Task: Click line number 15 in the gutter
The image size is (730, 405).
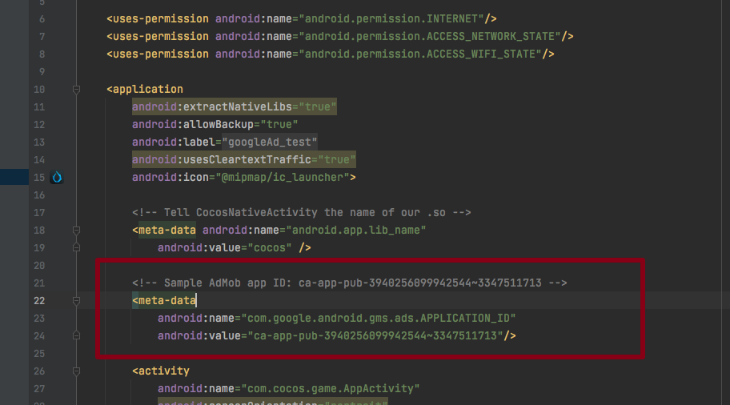Action: [39, 177]
